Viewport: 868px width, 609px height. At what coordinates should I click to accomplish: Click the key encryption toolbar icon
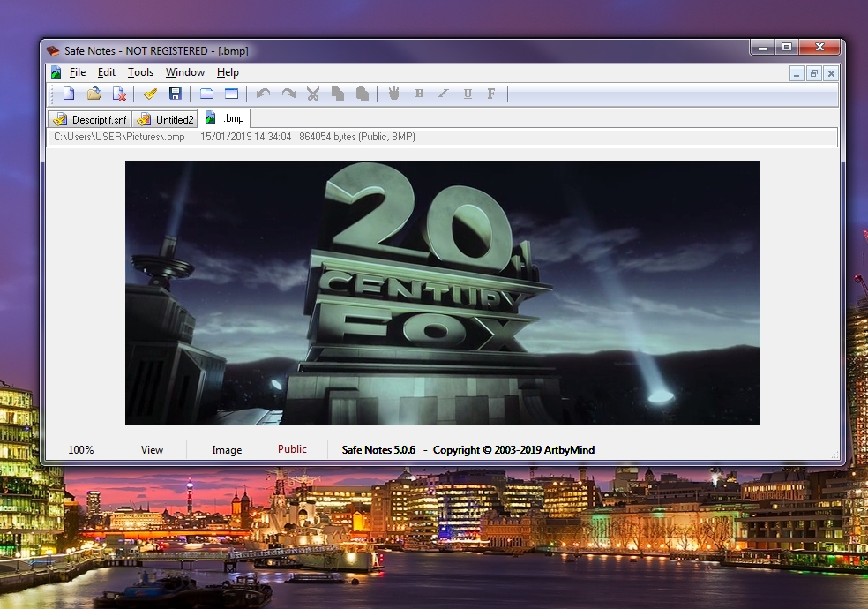pyautogui.click(x=150, y=94)
